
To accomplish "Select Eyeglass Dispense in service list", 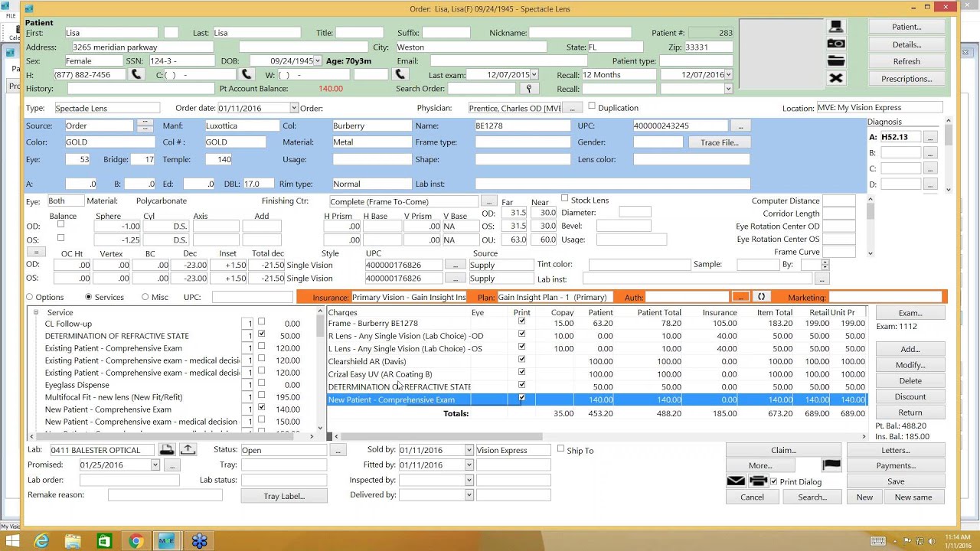I will [x=77, y=385].
